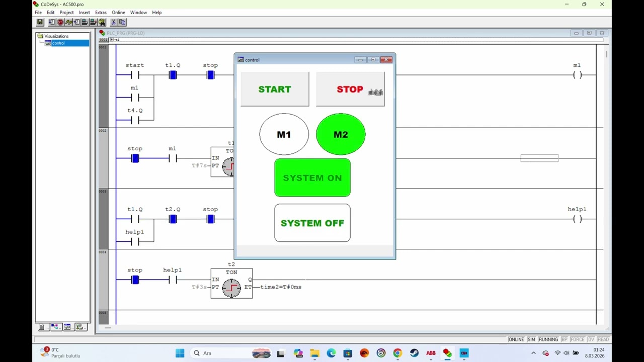
Task: Click the Copy toolbar icon
Action: (122, 22)
